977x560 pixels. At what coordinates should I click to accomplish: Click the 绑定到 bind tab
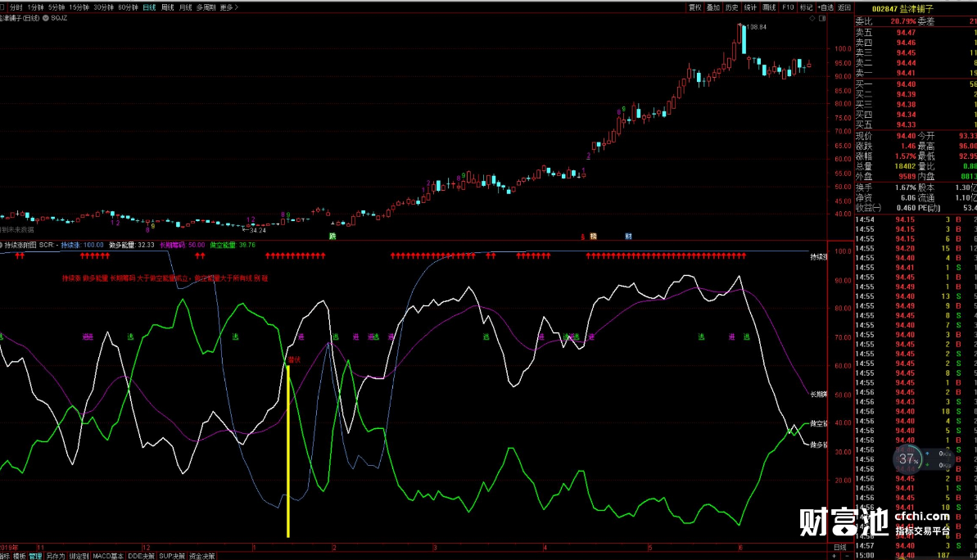click(x=79, y=556)
